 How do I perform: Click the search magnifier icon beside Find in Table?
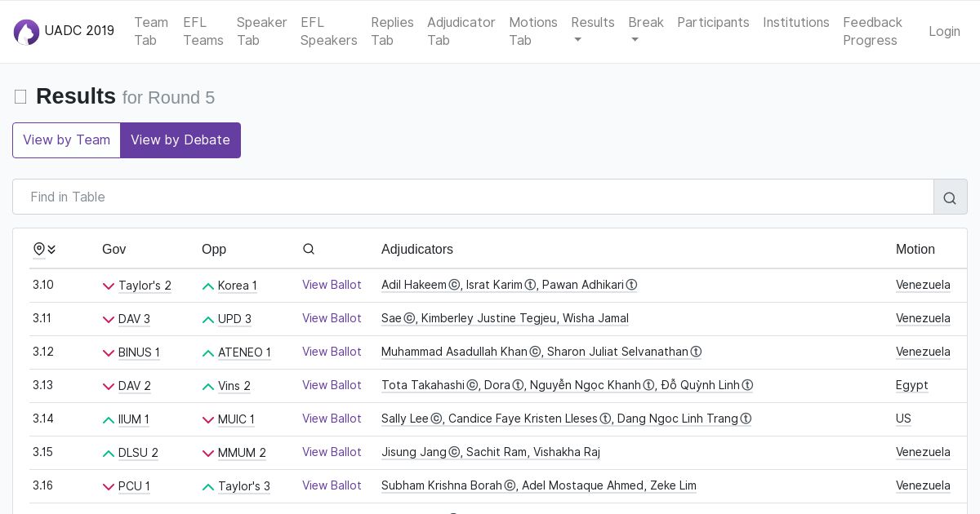pyautogui.click(x=950, y=197)
